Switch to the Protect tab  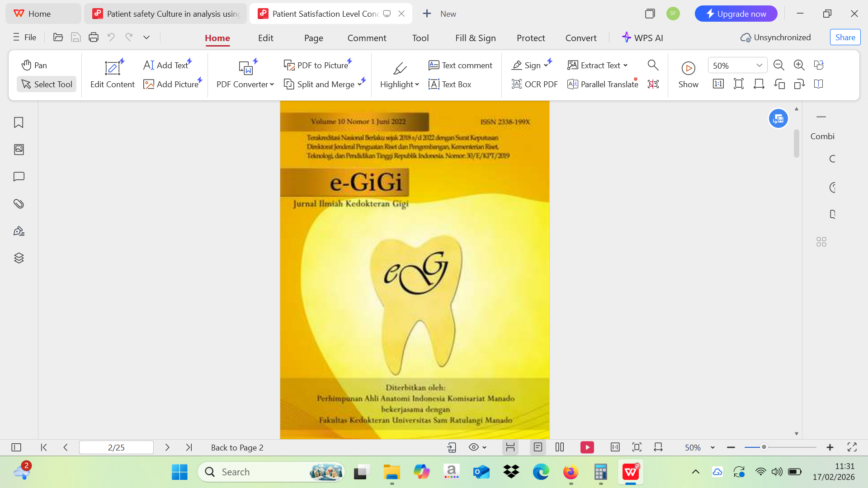coord(531,38)
